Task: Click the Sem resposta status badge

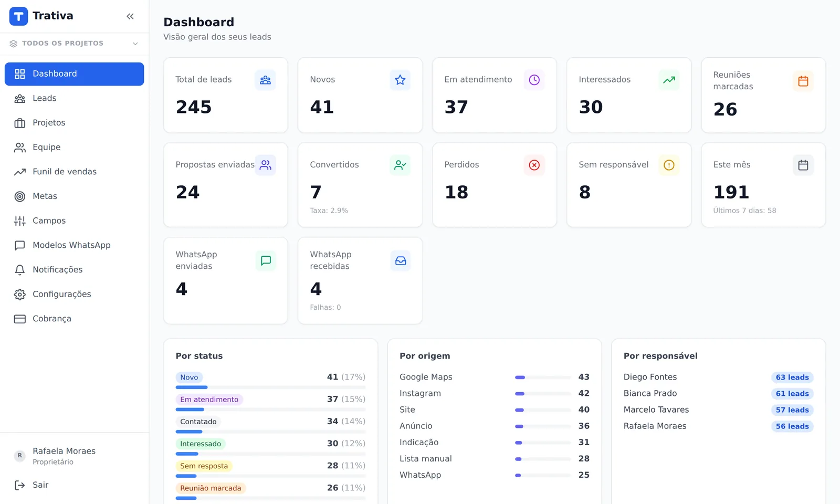Action: 204,466
